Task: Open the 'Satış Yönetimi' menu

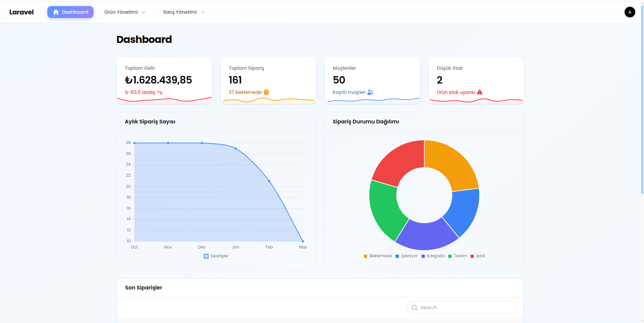Action: click(x=184, y=12)
